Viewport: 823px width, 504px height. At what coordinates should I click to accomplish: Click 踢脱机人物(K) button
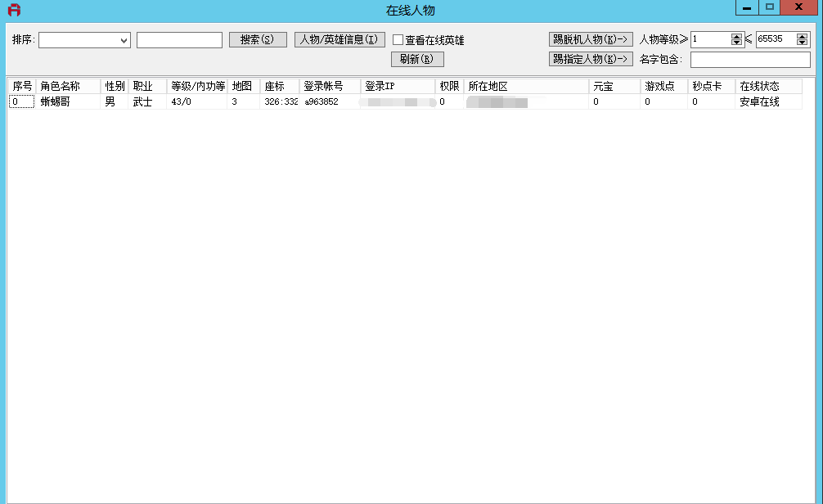[591, 39]
